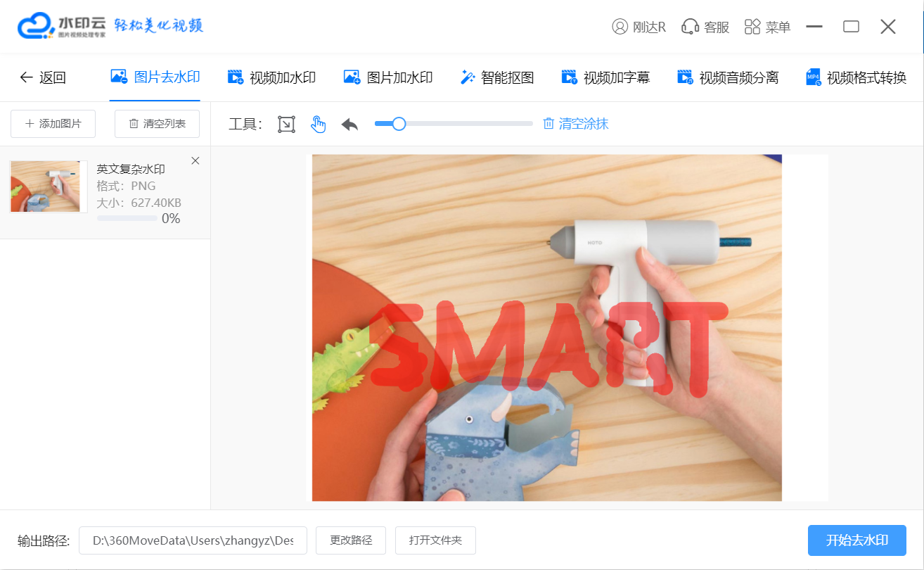The image size is (924, 570).
Task: Click the output path input field
Action: coord(193,540)
